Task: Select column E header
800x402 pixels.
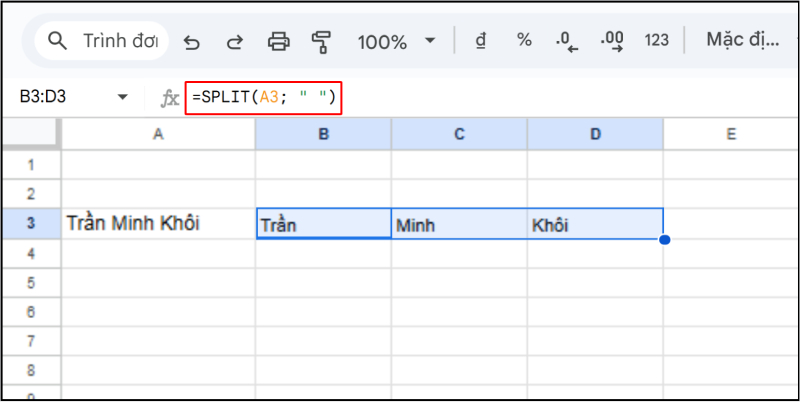Action: point(731,133)
